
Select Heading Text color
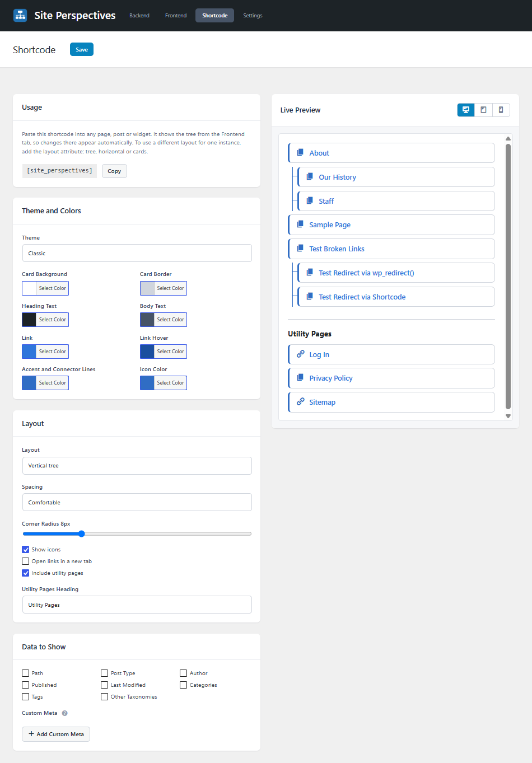[x=45, y=320]
